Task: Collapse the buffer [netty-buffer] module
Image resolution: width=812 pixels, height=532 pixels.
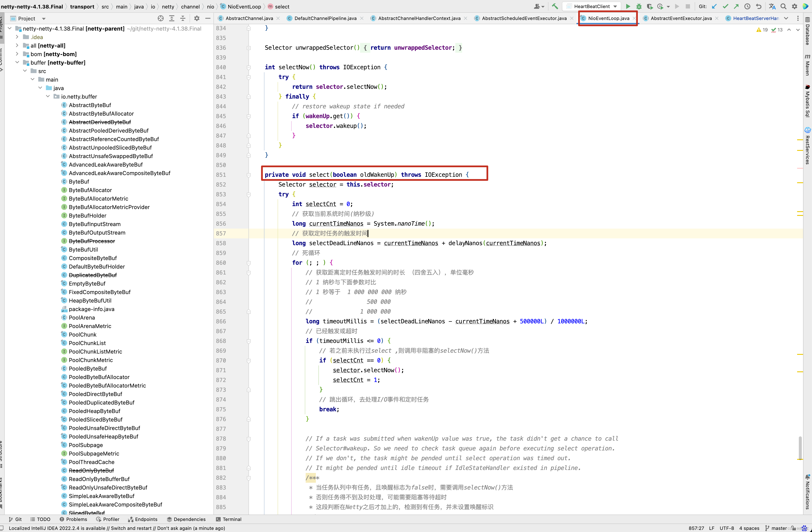Action: pyautogui.click(x=17, y=62)
